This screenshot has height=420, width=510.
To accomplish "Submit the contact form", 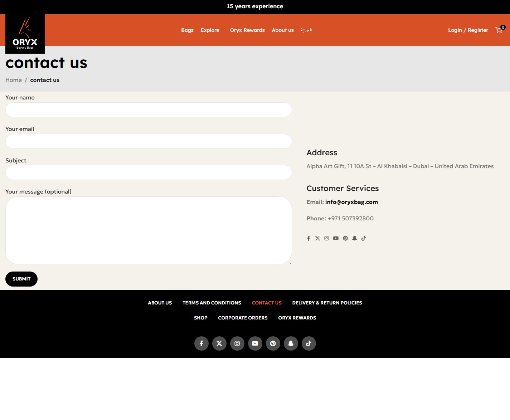I will pos(21,279).
